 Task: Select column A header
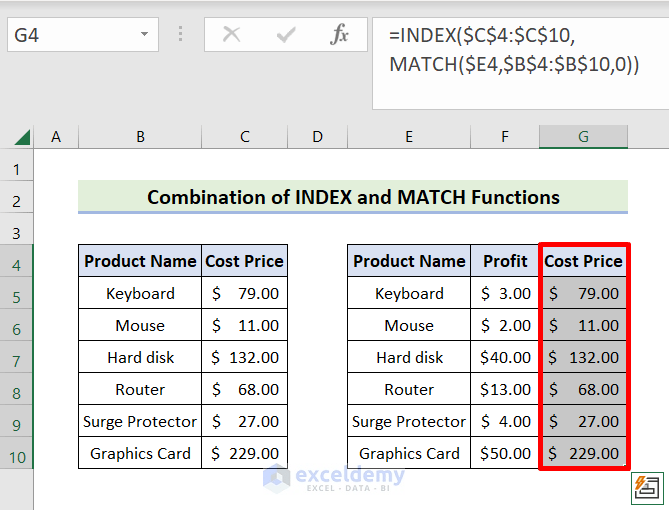tap(56, 137)
